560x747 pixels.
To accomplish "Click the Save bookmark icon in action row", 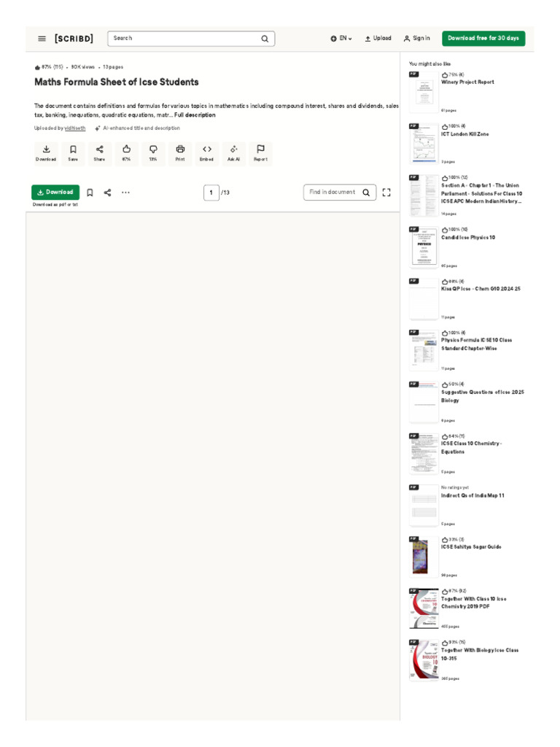I will coord(73,153).
